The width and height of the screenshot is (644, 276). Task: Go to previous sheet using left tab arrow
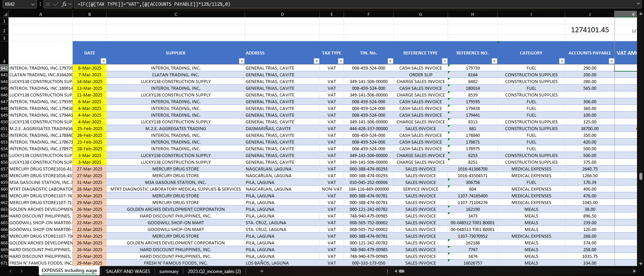click(11, 271)
